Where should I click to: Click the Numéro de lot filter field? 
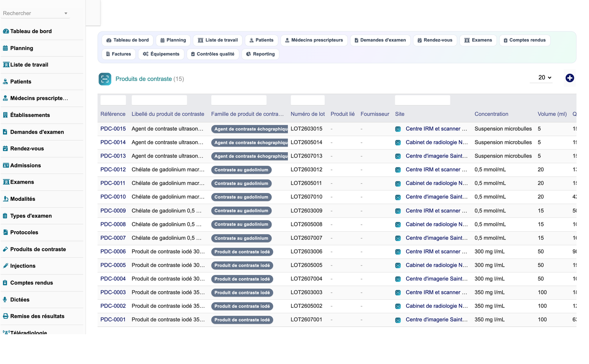[308, 100]
